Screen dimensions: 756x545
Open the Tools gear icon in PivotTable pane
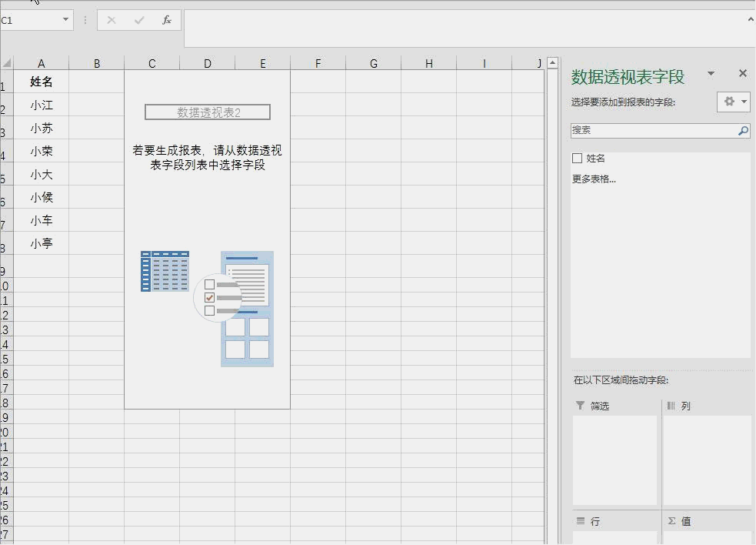pyautogui.click(x=729, y=102)
